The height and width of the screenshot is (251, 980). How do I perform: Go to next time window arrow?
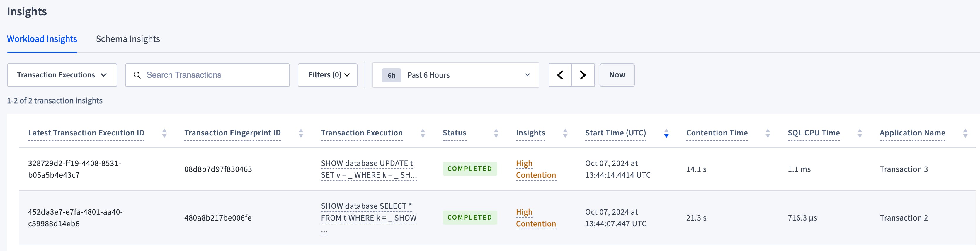[583, 75]
